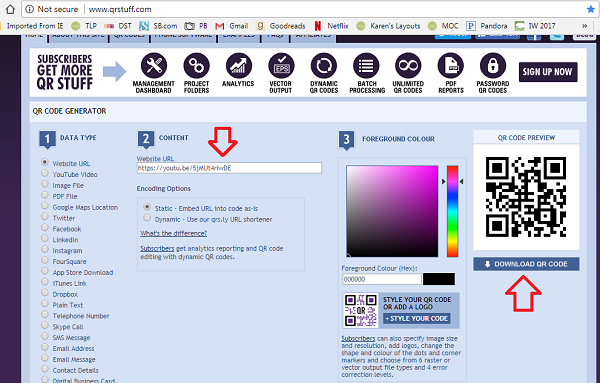Click the Unlimited QR Codes infinity icon

[408, 66]
